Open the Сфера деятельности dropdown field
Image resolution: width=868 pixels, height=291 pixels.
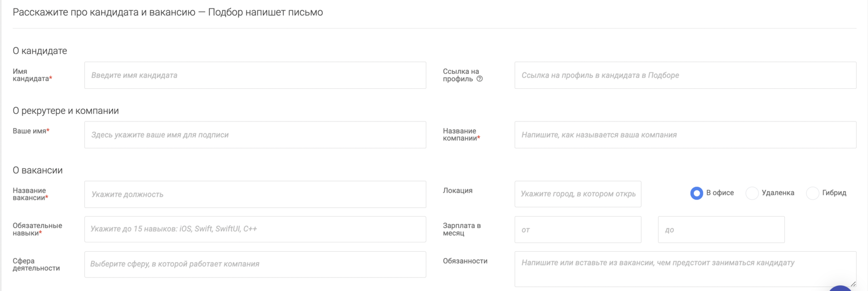(255, 264)
